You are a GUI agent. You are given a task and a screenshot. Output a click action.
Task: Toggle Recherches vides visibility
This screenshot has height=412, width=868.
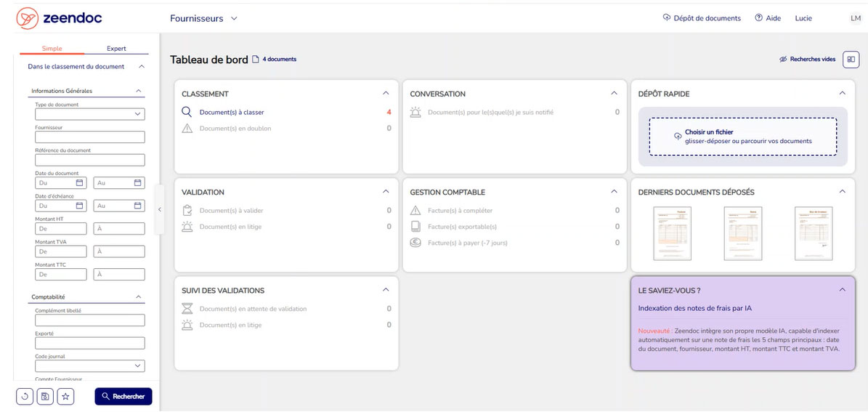pos(807,60)
